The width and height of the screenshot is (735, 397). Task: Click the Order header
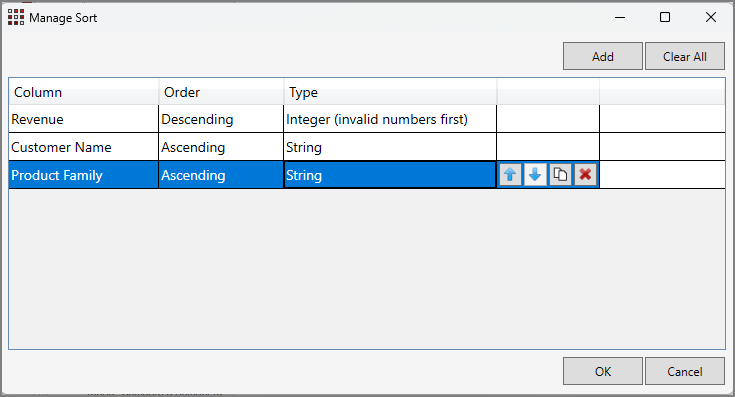(221, 92)
